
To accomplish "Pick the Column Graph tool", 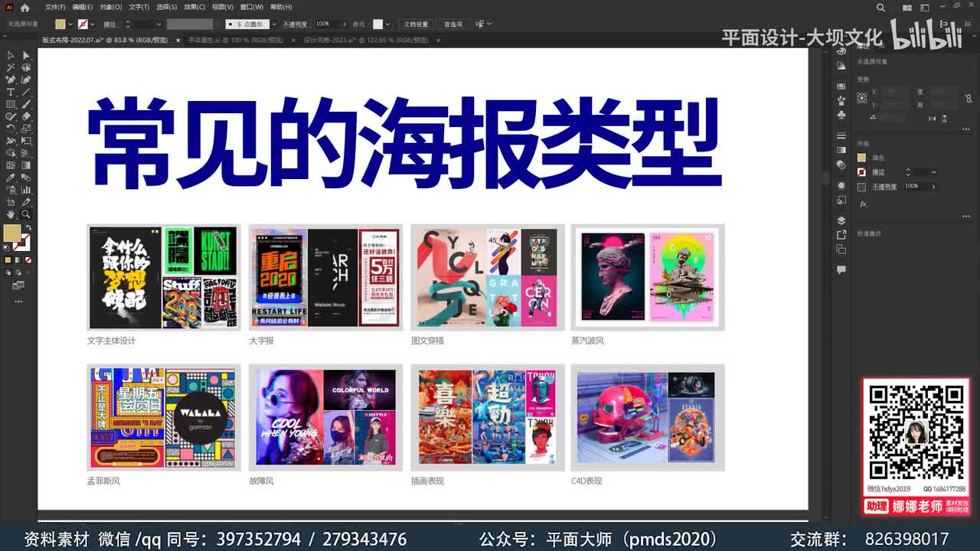I will coord(26,190).
